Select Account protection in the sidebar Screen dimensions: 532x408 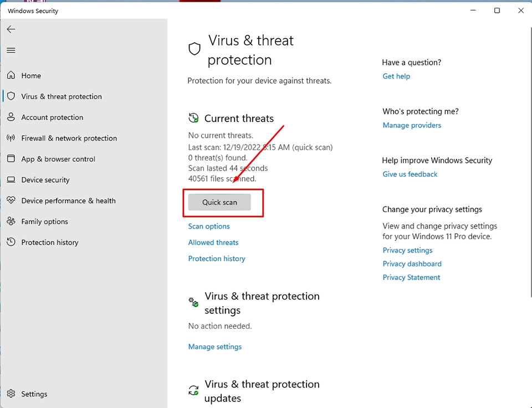(52, 117)
